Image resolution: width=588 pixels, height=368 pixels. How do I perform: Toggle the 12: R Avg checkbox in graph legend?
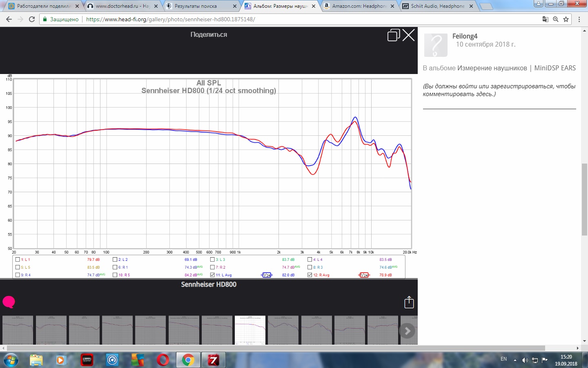click(x=310, y=275)
